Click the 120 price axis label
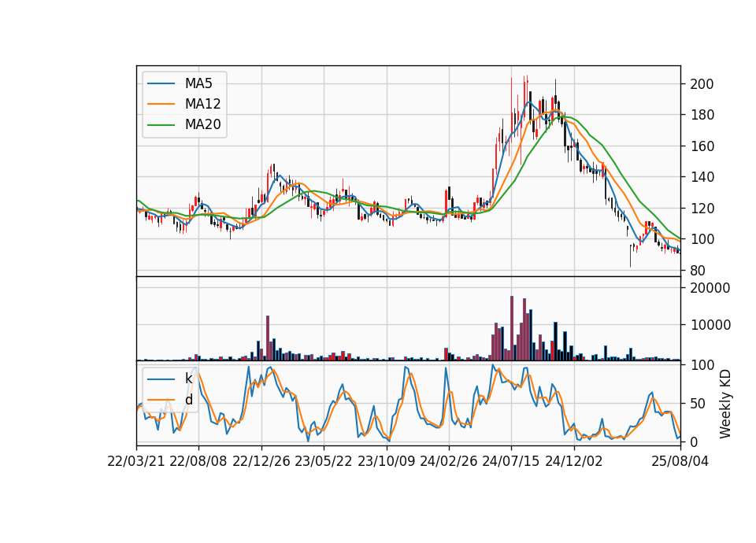Screen dimensions: 756x543 point(702,209)
